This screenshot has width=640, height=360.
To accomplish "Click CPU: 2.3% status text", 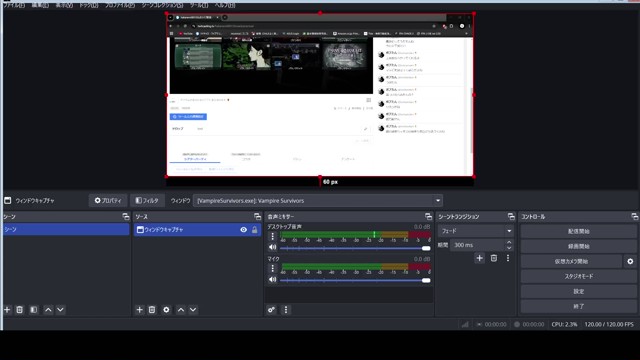I will (x=564, y=324).
